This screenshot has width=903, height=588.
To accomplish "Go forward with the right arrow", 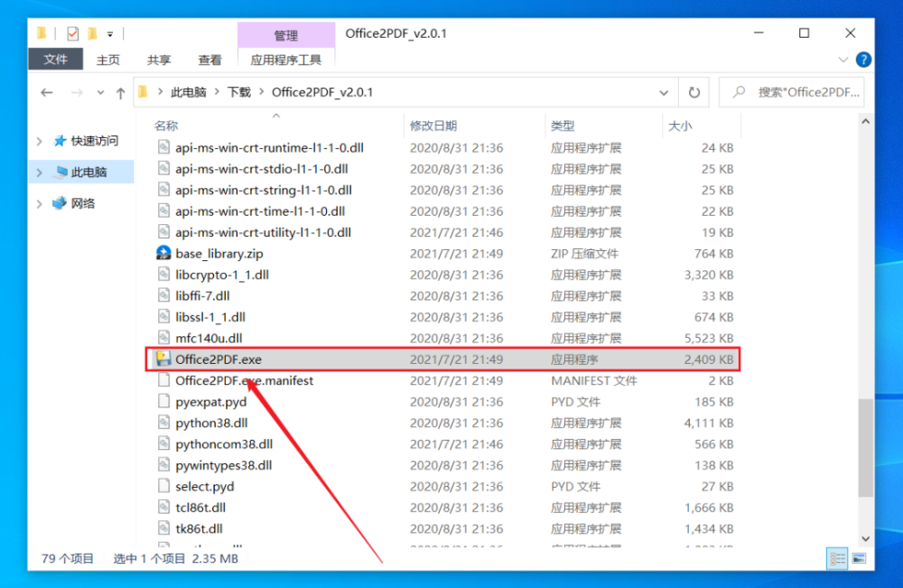I will (x=77, y=92).
